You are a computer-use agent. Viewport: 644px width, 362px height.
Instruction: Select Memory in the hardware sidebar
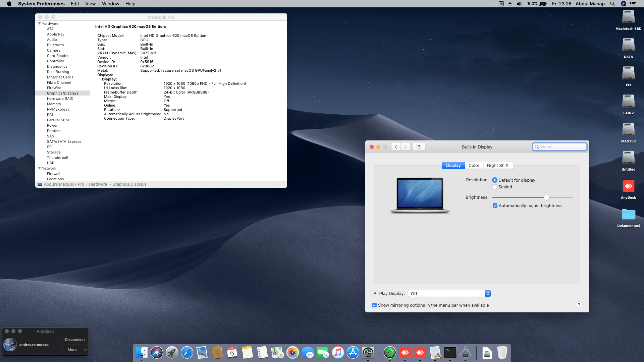point(54,104)
